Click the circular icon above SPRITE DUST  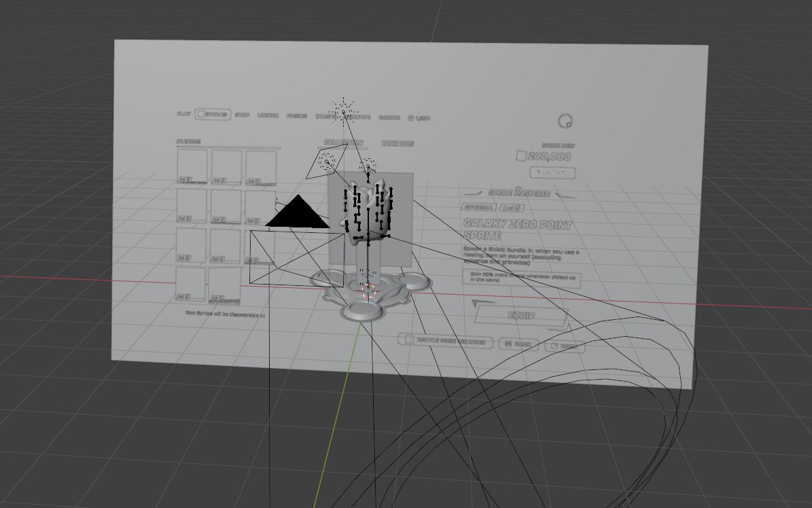tap(565, 122)
